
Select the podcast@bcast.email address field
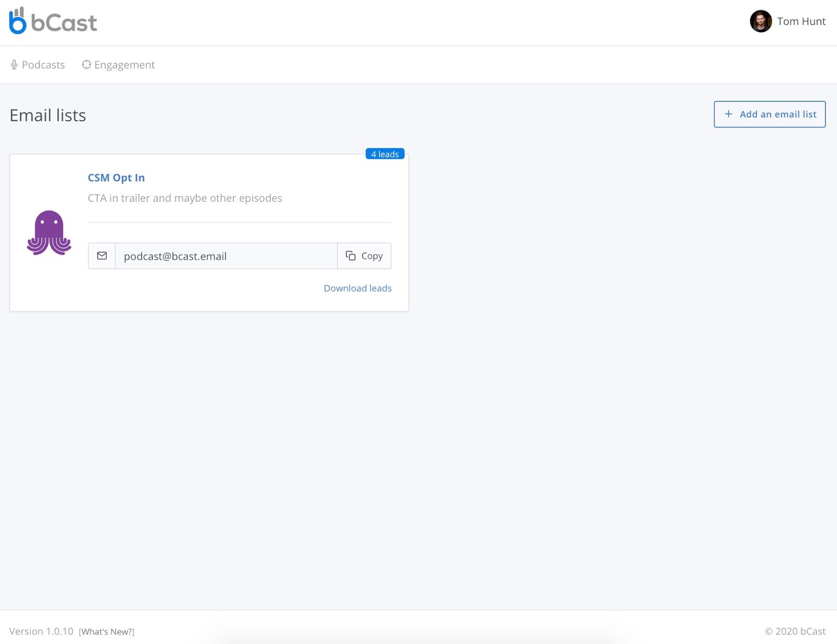click(225, 256)
